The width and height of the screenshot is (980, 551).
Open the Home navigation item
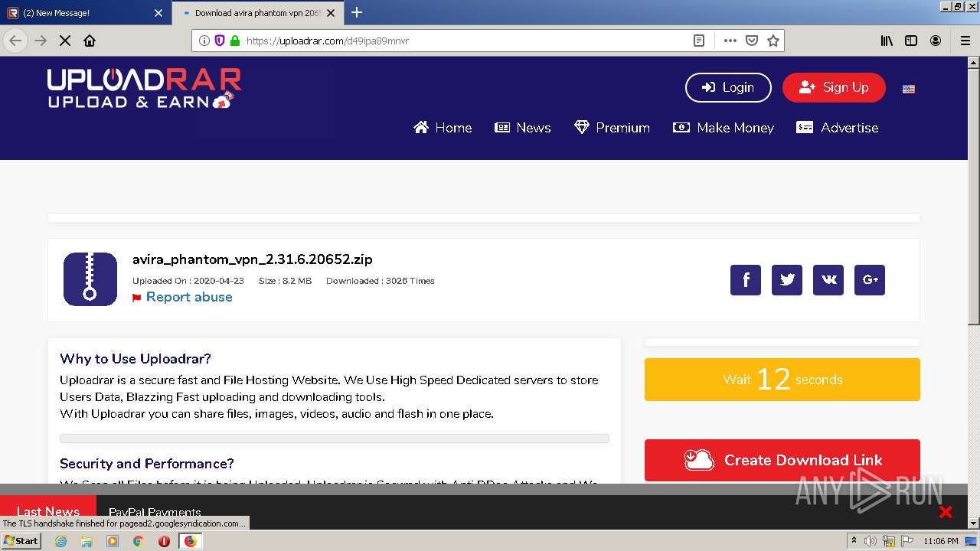(x=443, y=128)
